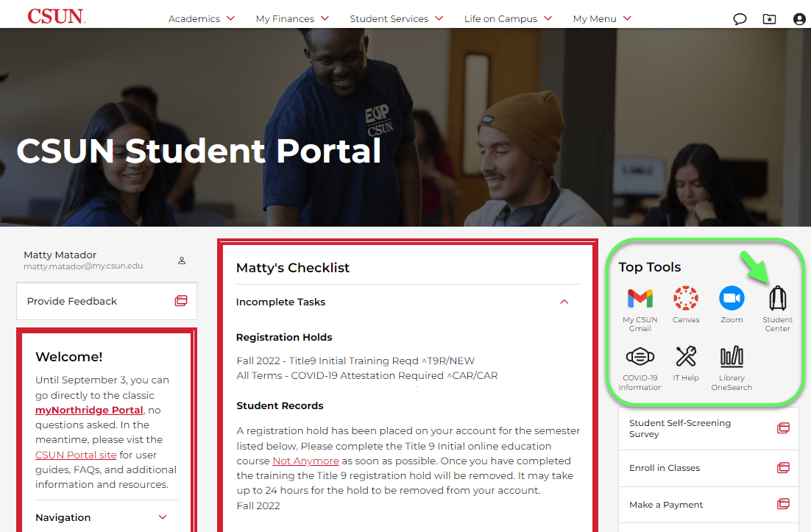Click the Welcome! heading
Image resolution: width=811 pixels, height=532 pixels.
[68, 357]
